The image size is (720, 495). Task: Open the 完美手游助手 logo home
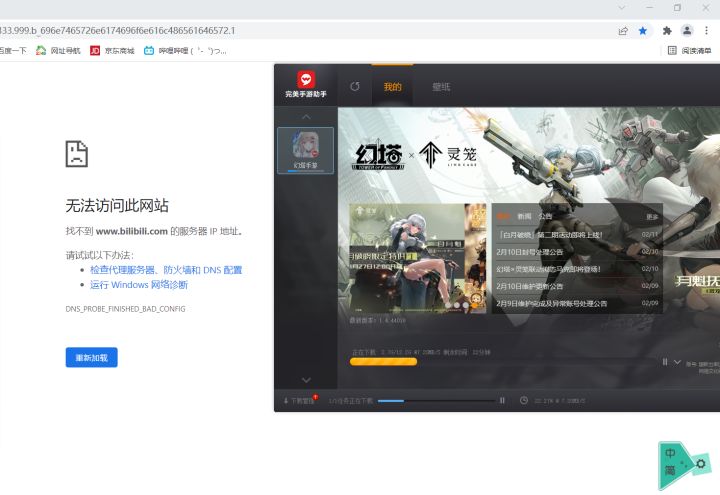[306, 84]
